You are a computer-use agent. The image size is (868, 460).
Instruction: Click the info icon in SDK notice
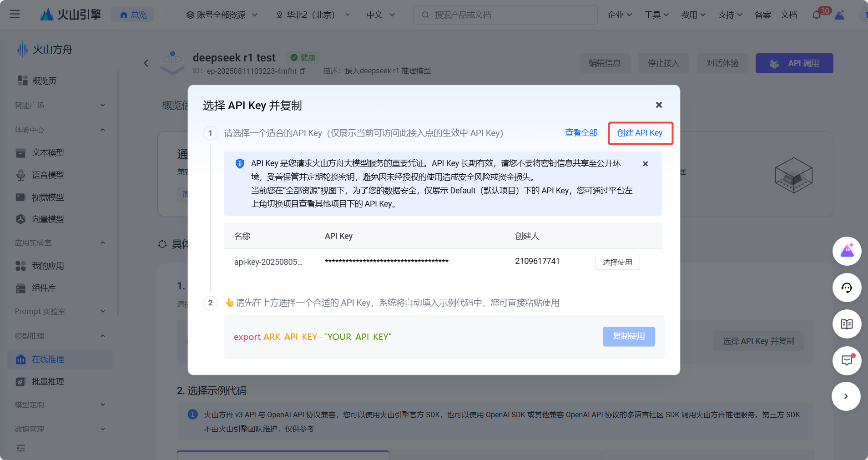(x=193, y=415)
